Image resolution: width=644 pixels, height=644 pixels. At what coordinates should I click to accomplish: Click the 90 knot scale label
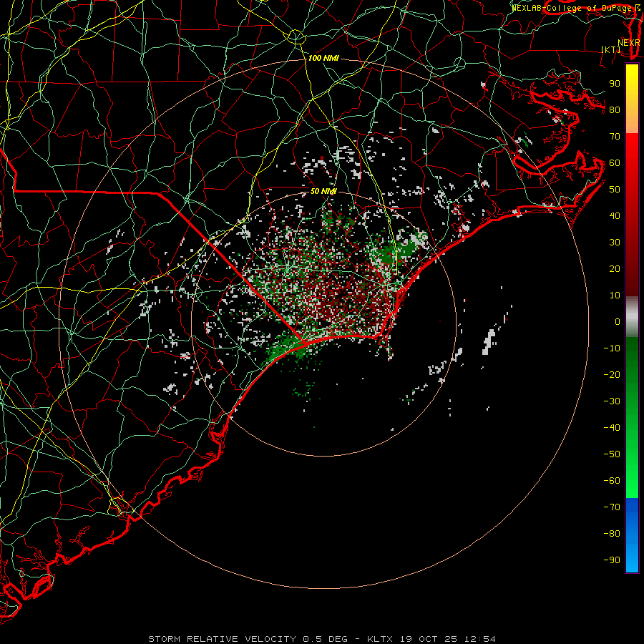[x=615, y=84]
